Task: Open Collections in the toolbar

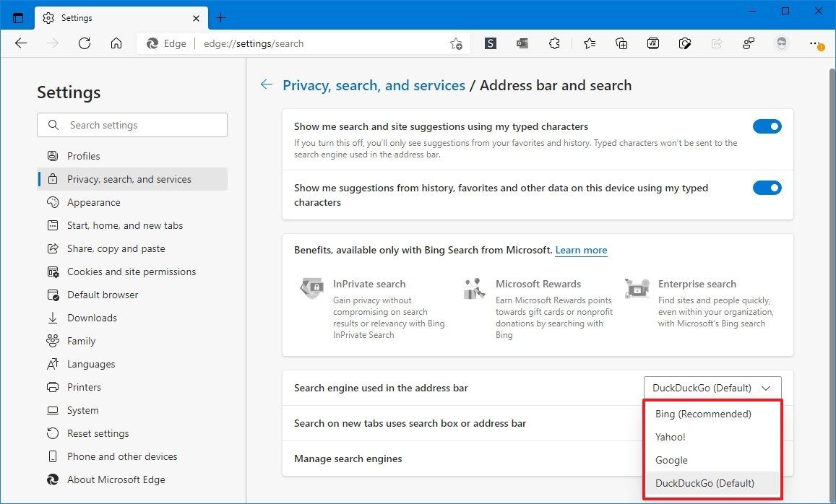Action: (x=621, y=43)
